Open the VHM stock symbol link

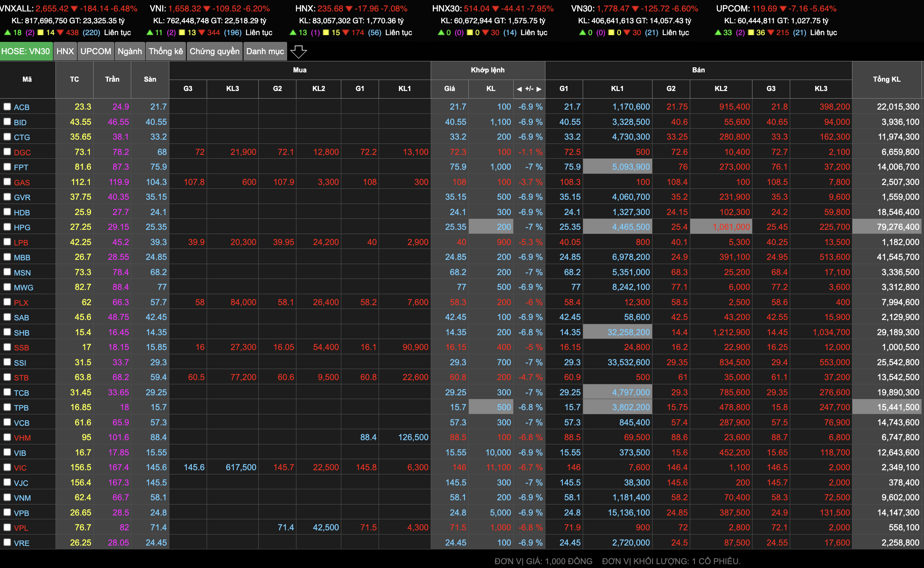pos(22,438)
